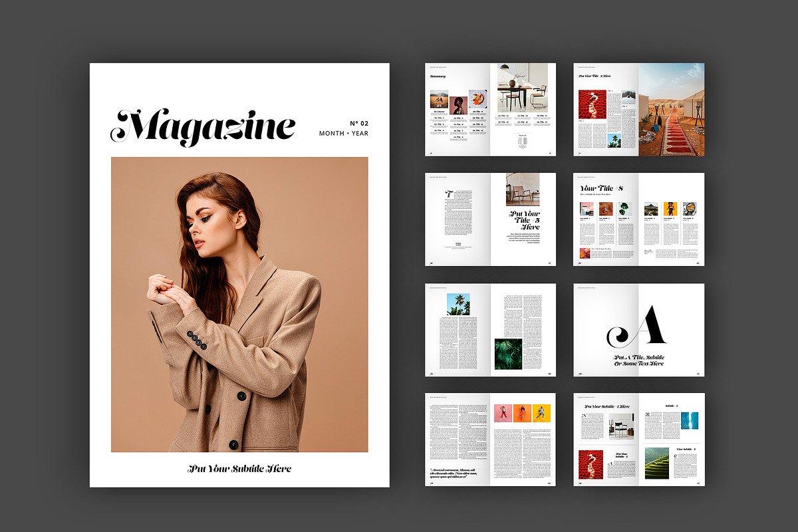The image size is (798, 532).
Task: Select the "Nº 02" issue number text
Action: [358, 123]
